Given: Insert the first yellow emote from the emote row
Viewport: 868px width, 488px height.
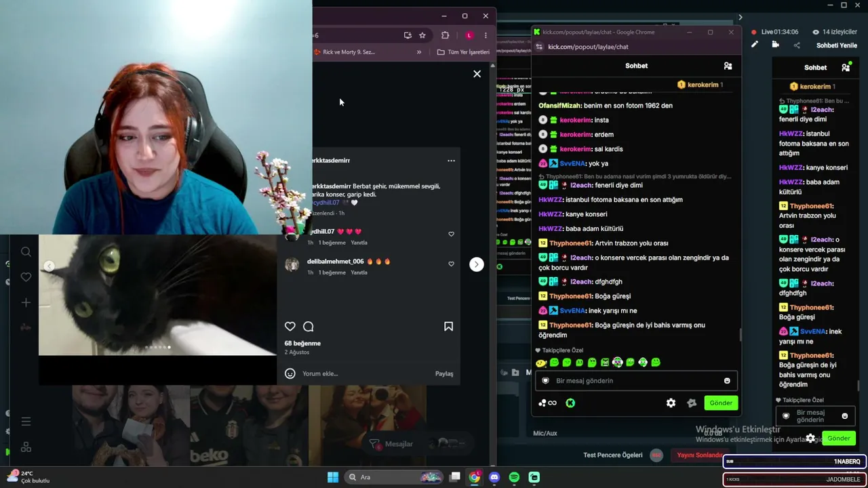Looking at the screenshot, I should (541, 363).
